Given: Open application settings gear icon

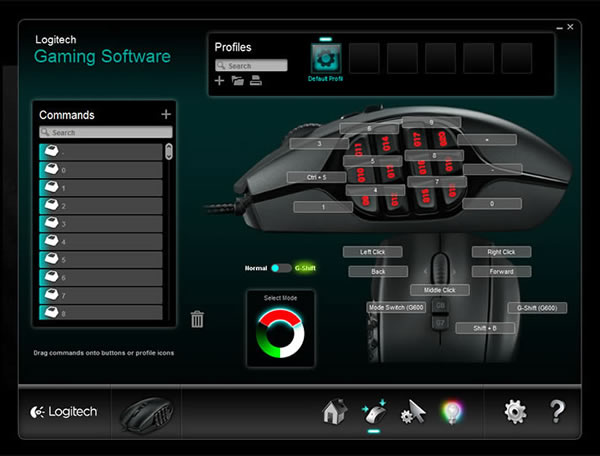Looking at the screenshot, I should click(x=515, y=412).
